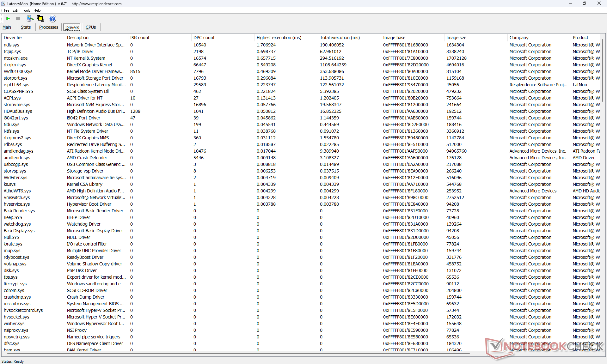Click the overlapping yellow squares window icon
Image resolution: width=607 pixels, height=364 pixels.
40,19
